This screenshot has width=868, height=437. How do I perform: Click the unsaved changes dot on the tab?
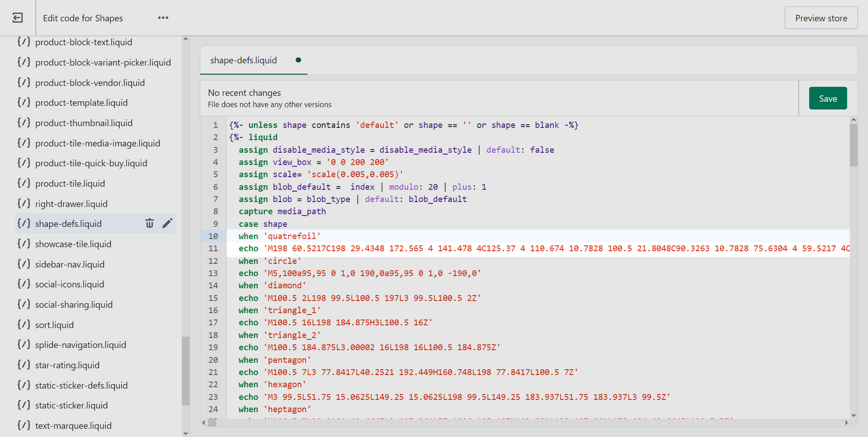click(x=298, y=60)
